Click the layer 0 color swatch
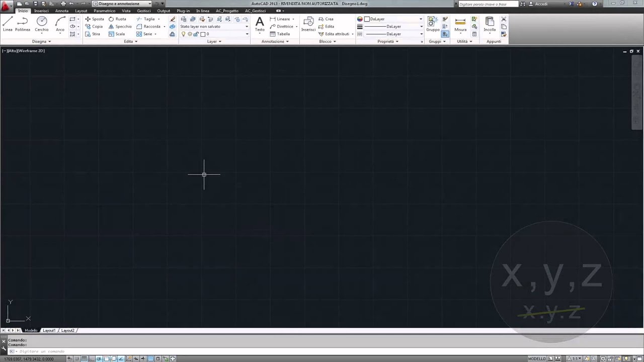 tap(202, 34)
